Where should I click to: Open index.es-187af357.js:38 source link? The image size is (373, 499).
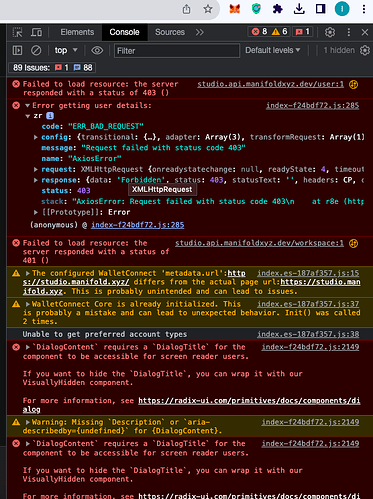(308, 334)
